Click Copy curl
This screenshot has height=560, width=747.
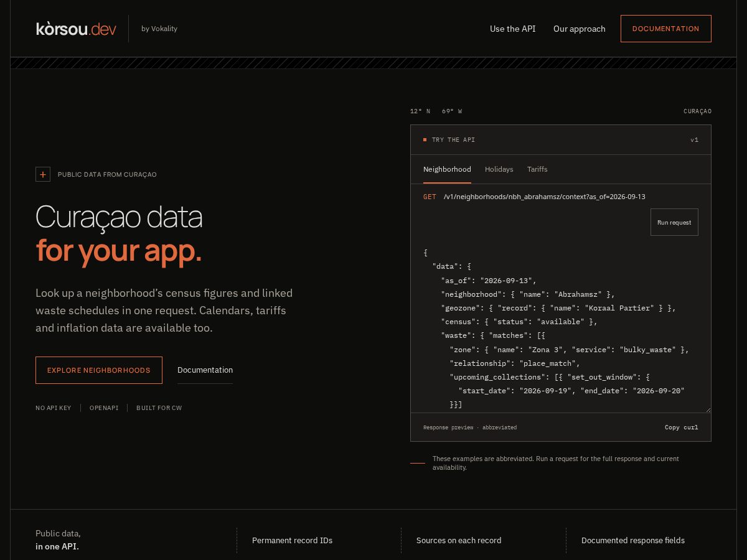(x=682, y=427)
